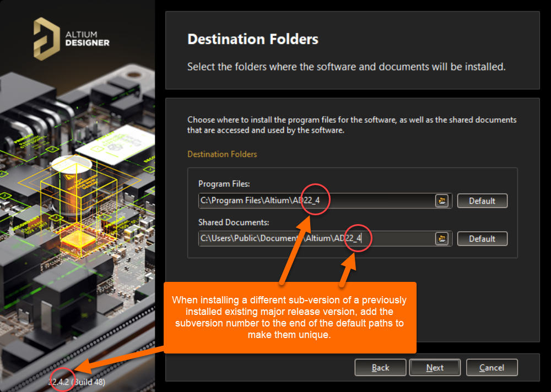
Task: Go to the previous step with Back
Action: (x=380, y=367)
